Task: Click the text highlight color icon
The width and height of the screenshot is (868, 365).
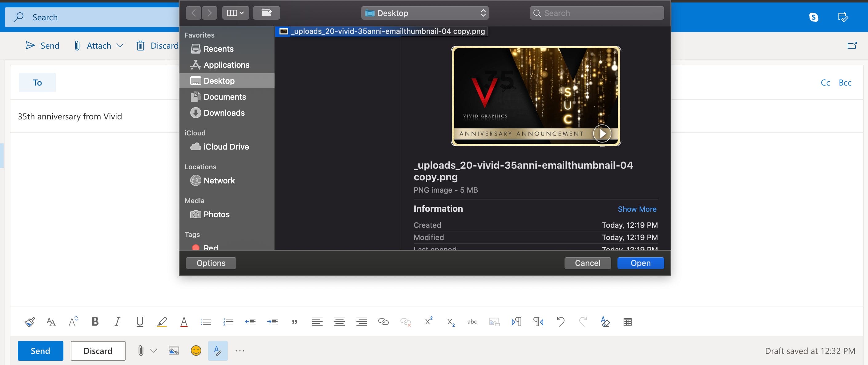Action: (x=162, y=322)
